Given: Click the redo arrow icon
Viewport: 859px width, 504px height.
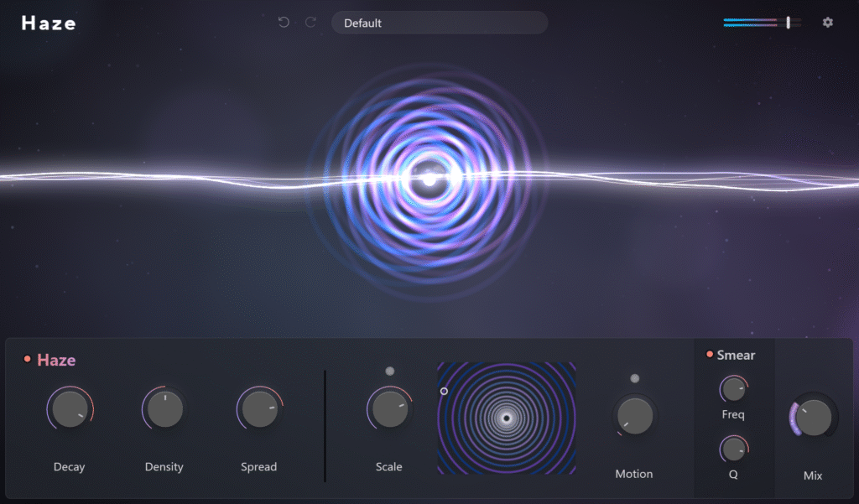Looking at the screenshot, I should (x=310, y=22).
